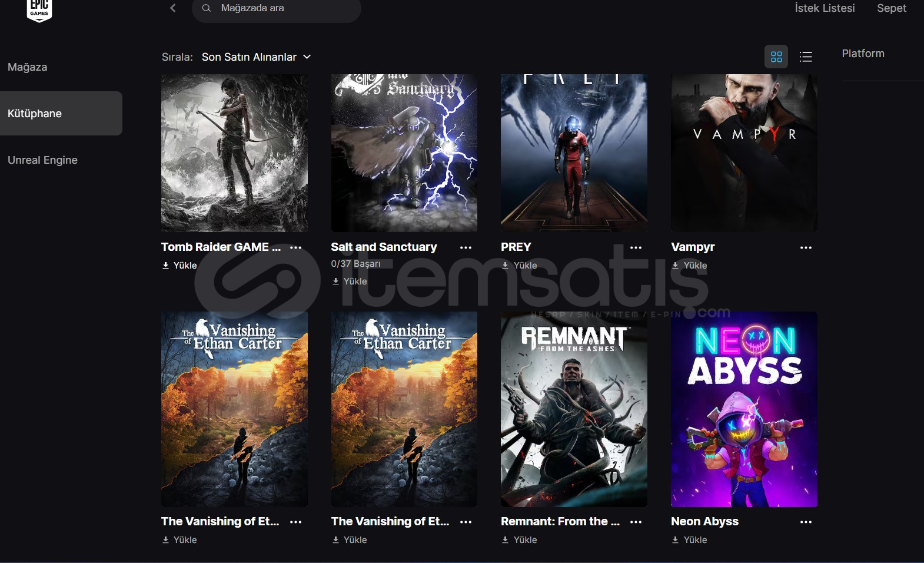Switch to list view
This screenshot has width=924, height=563.
pos(806,57)
